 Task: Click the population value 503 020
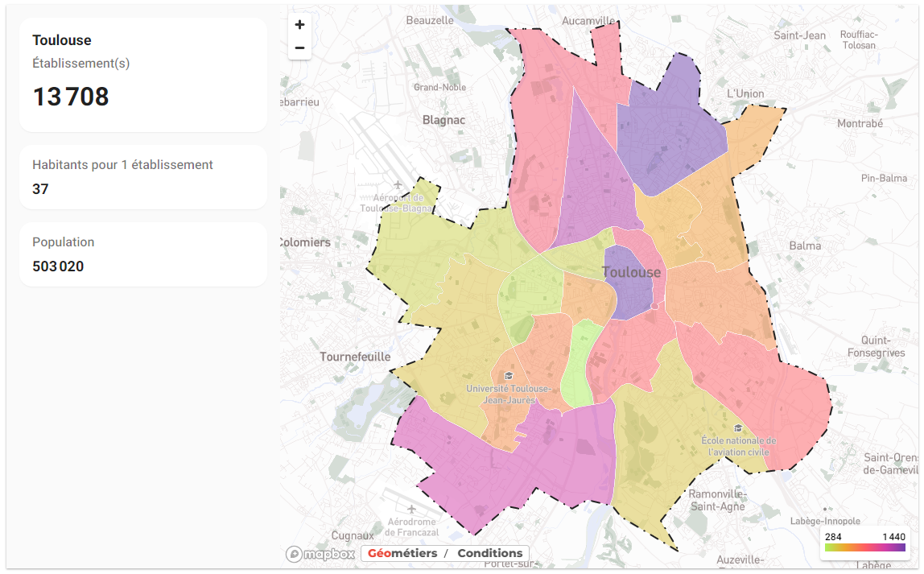[58, 266]
